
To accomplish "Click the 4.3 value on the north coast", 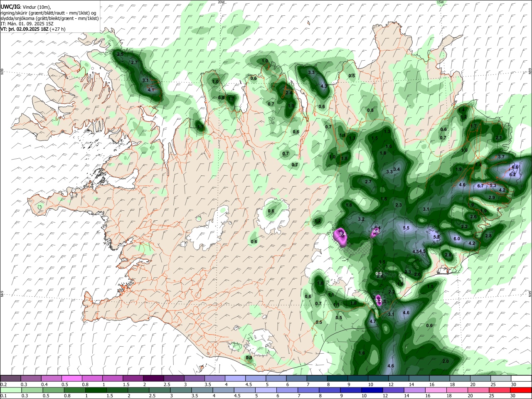I will point(324,86).
